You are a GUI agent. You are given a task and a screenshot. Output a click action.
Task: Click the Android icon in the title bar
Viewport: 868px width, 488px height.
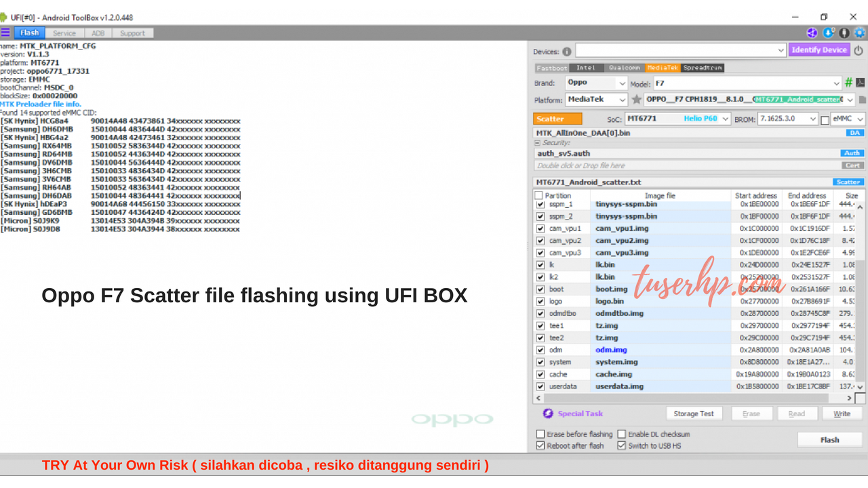click(3, 17)
